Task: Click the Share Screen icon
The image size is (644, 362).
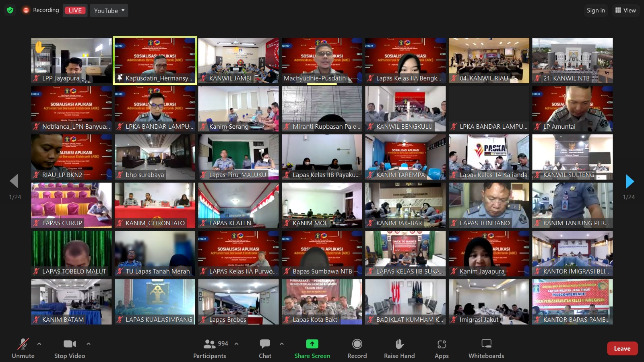Action: click(312, 344)
